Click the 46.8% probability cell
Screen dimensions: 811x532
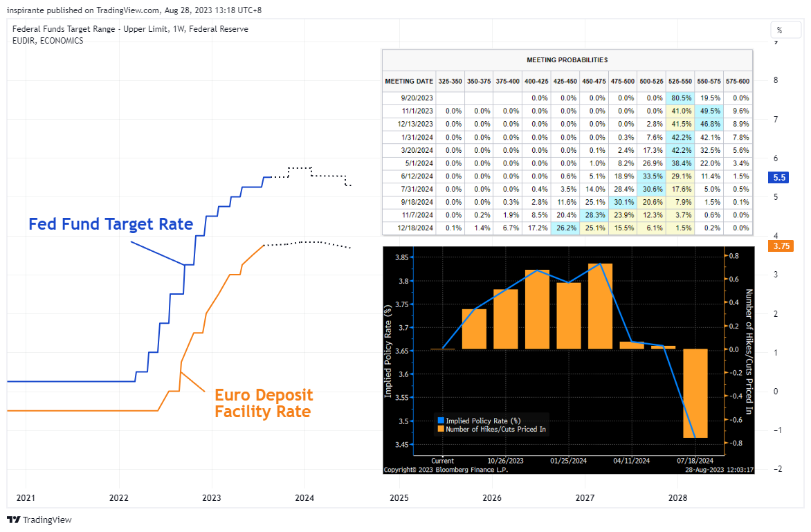click(710, 124)
